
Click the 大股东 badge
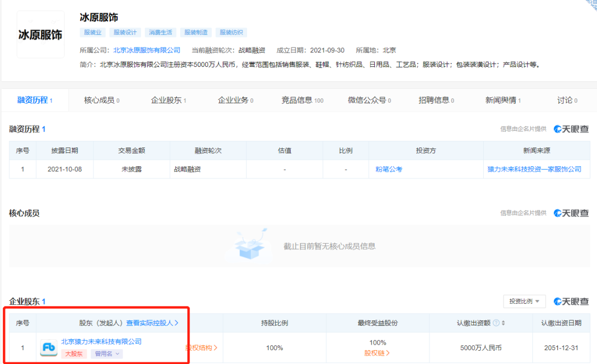pos(74,354)
